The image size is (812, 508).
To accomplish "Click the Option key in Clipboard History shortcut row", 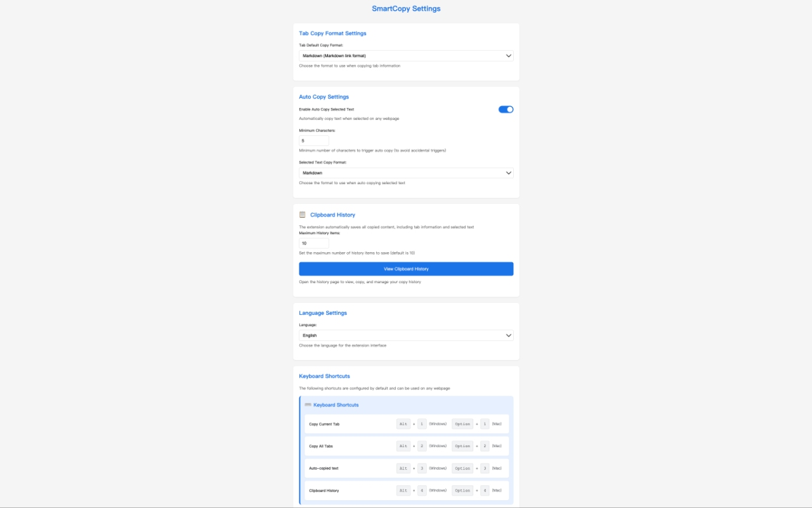I will 462,491.
